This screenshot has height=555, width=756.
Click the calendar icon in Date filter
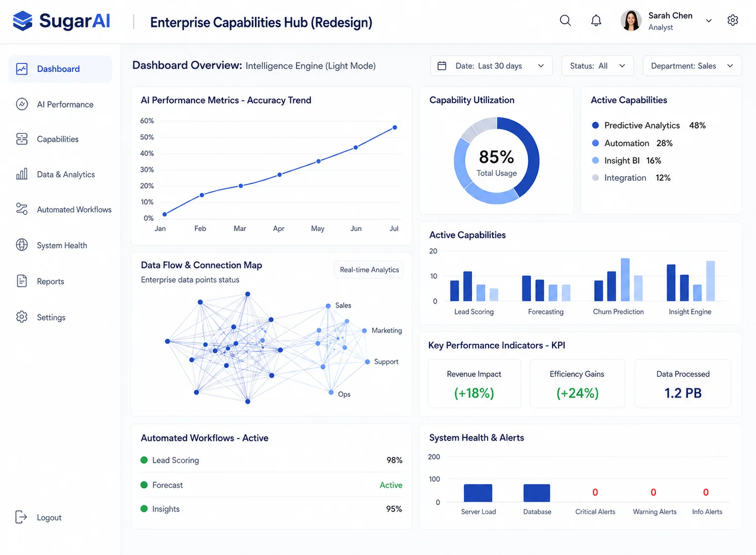click(442, 66)
